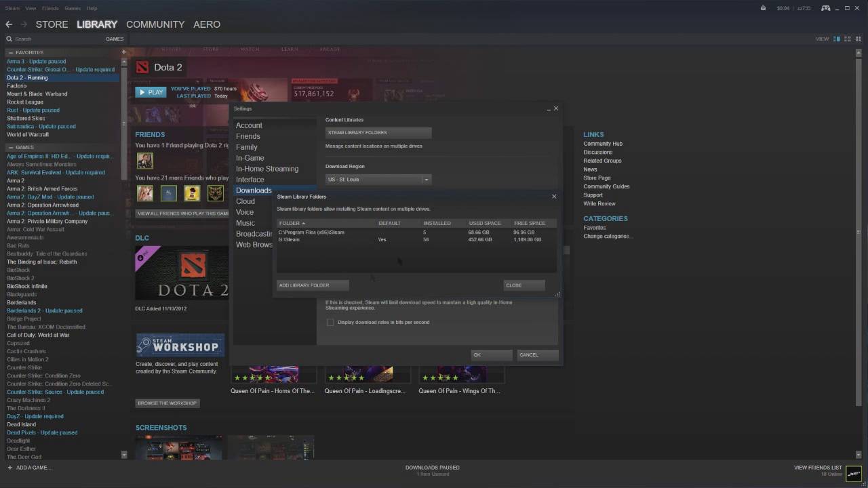
Task: Open the Games filter dropdown next to search
Action: click(x=115, y=39)
